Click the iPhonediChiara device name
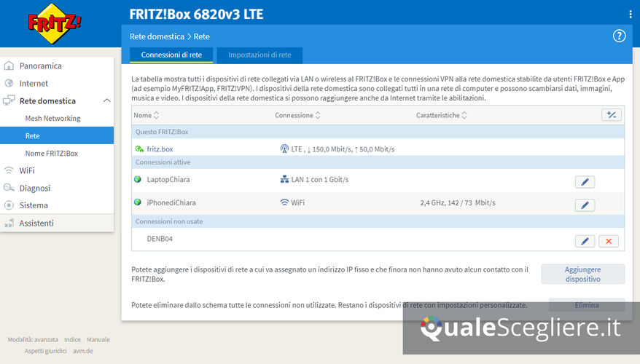The width and height of the screenshot is (640, 364). coord(171,202)
